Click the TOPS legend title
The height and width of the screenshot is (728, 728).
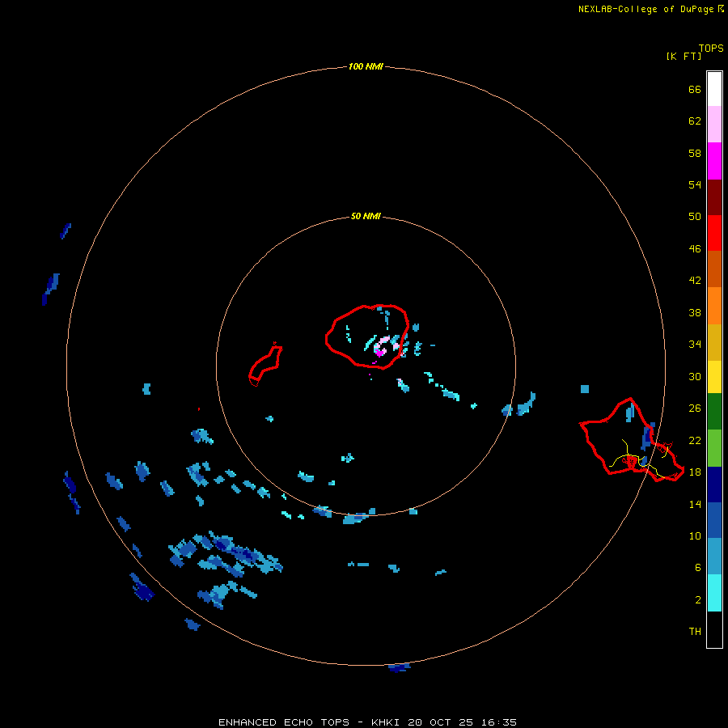coord(711,49)
